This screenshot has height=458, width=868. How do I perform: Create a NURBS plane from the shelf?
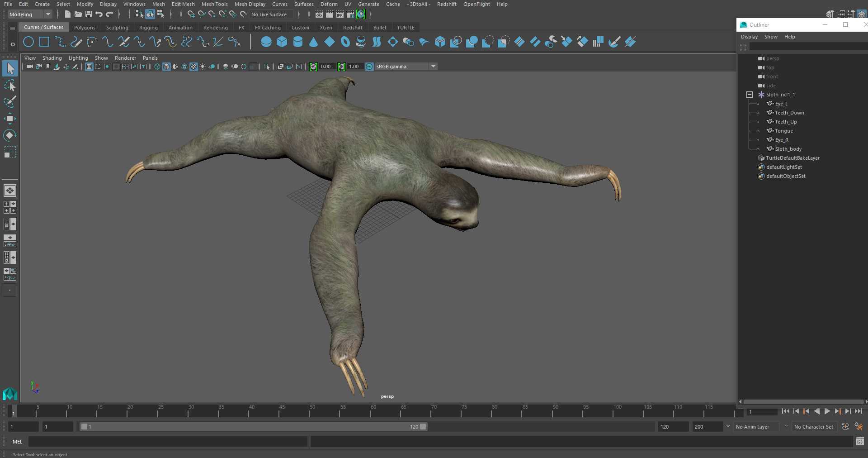[x=330, y=42]
